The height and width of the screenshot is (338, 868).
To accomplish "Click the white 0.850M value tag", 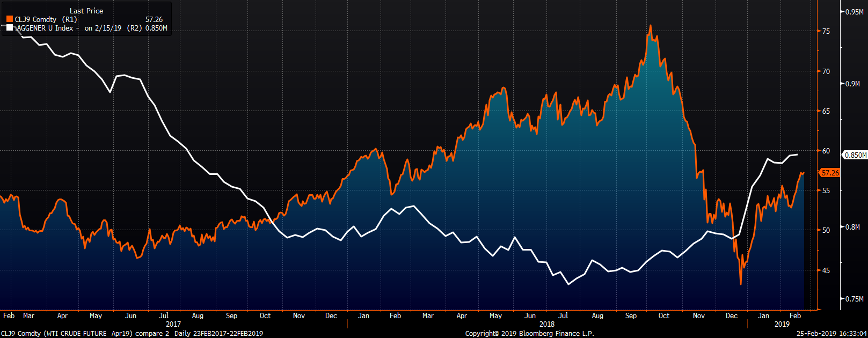I will point(855,155).
